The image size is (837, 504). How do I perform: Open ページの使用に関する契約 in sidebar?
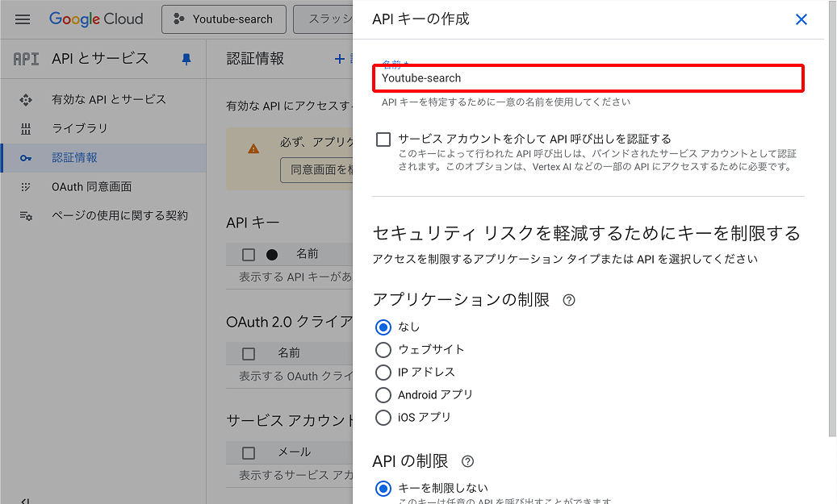click(103, 215)
